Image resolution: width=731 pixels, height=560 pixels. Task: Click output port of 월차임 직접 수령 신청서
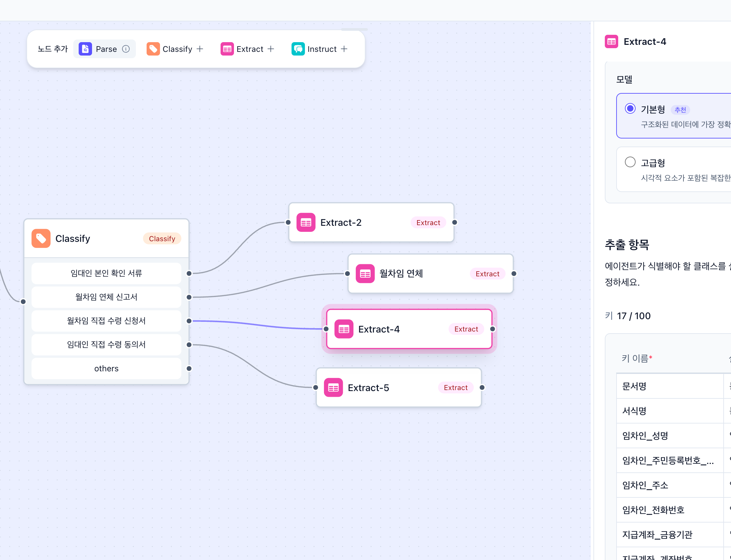(189, 321)
